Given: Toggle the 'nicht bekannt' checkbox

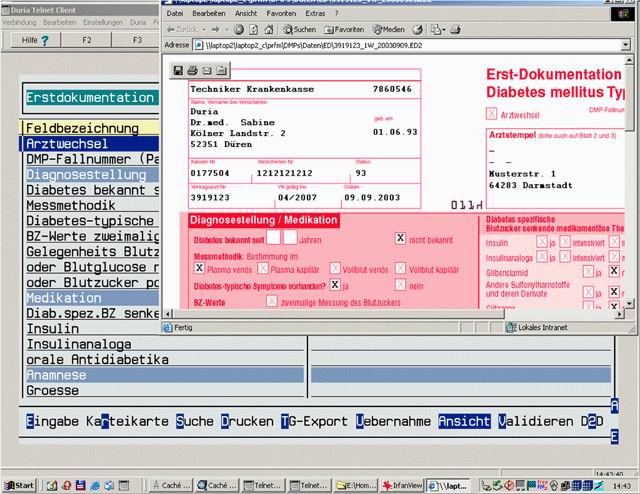Looking at the screenshot, I should (x=401, y=238).
